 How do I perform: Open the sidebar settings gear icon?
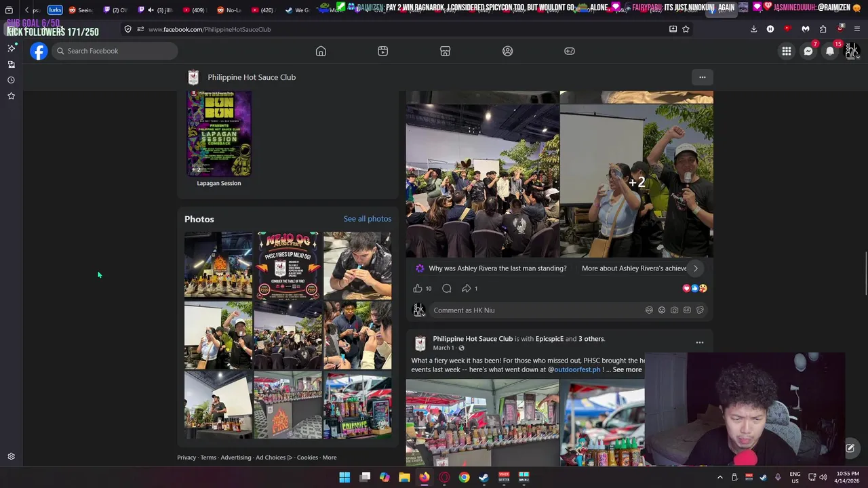pos(11,457)
